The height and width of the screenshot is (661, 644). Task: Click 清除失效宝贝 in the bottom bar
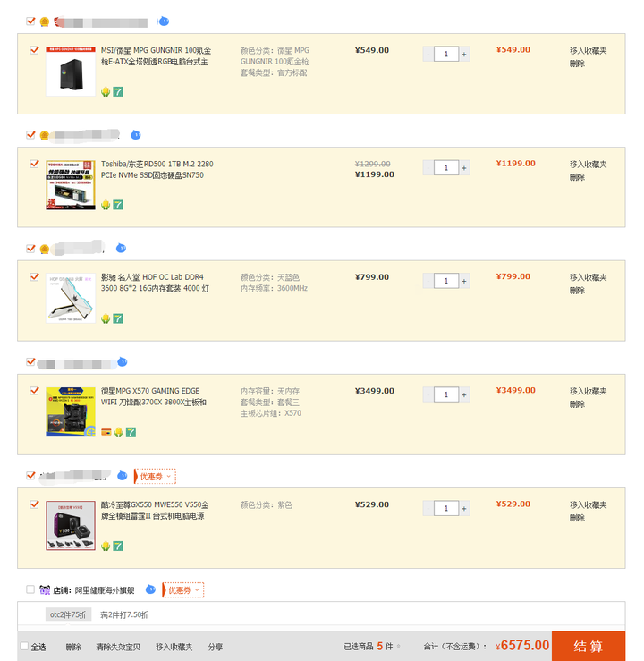[118, 647]
